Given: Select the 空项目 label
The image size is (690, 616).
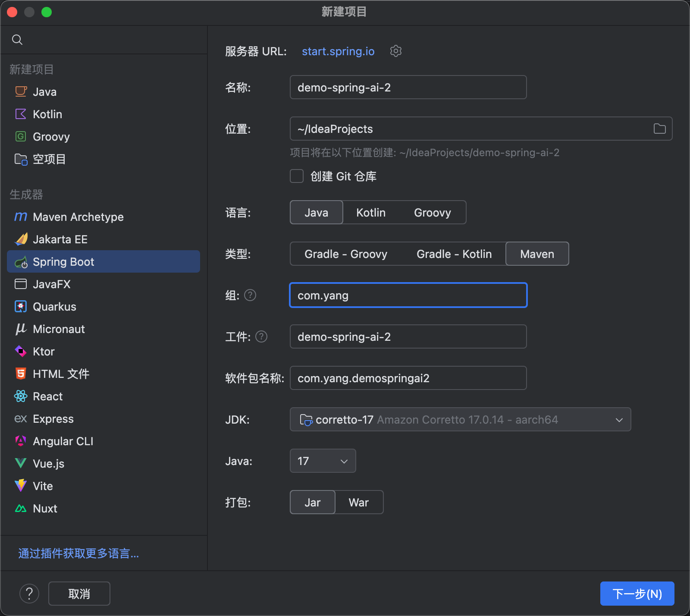Looking at the screenshot, I should (50, 159).
